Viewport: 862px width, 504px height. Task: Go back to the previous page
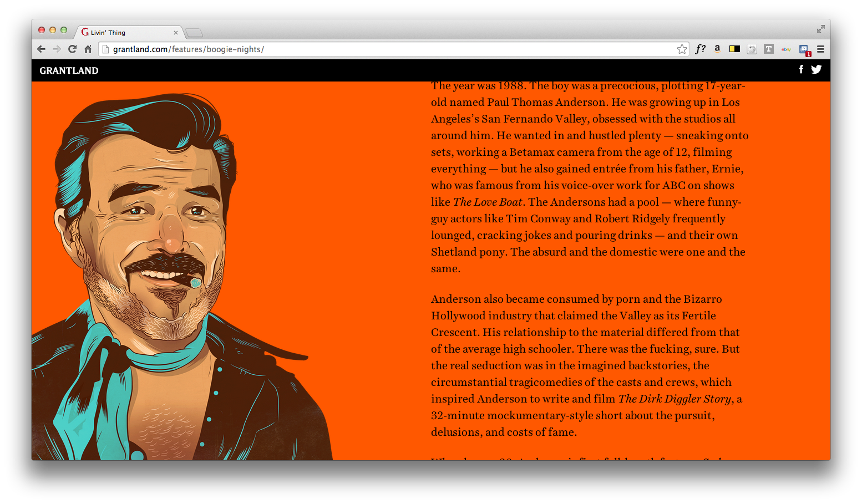coord(41,49)
